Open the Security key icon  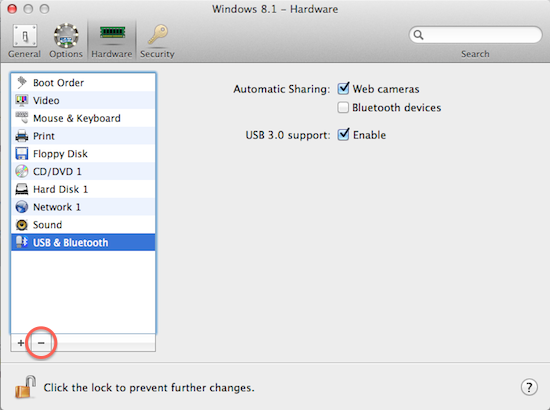click(x=157, y=34)
